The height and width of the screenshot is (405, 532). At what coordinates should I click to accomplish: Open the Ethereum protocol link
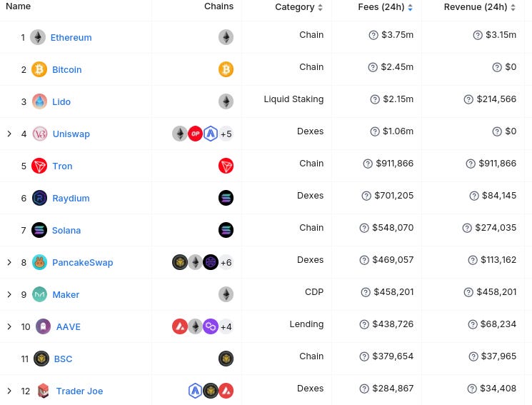pyautogui.click(x=71, y=37)
